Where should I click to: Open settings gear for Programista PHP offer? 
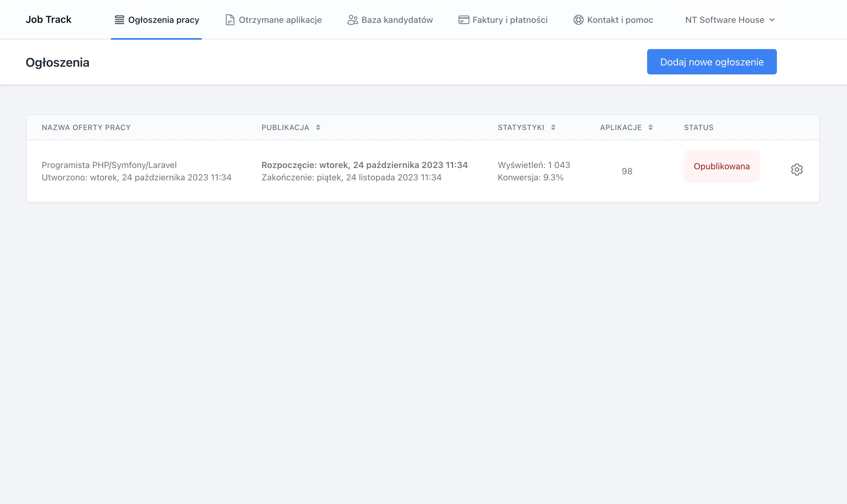pyautogui.click(x=797, y=170)
